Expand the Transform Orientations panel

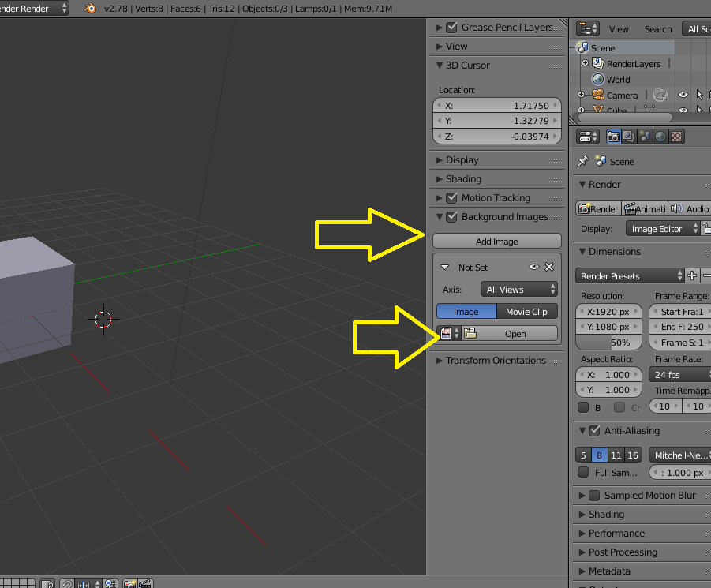pyautogui.click(x=495, y=361)
